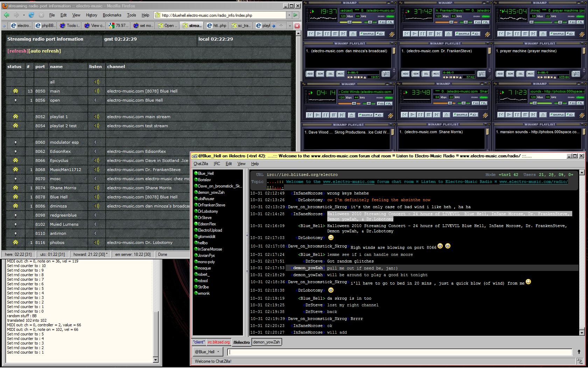Toggle Shuffle in Winamp showing 37:42
The width and height of the screenshot is (588, 368).
point(463,34)
